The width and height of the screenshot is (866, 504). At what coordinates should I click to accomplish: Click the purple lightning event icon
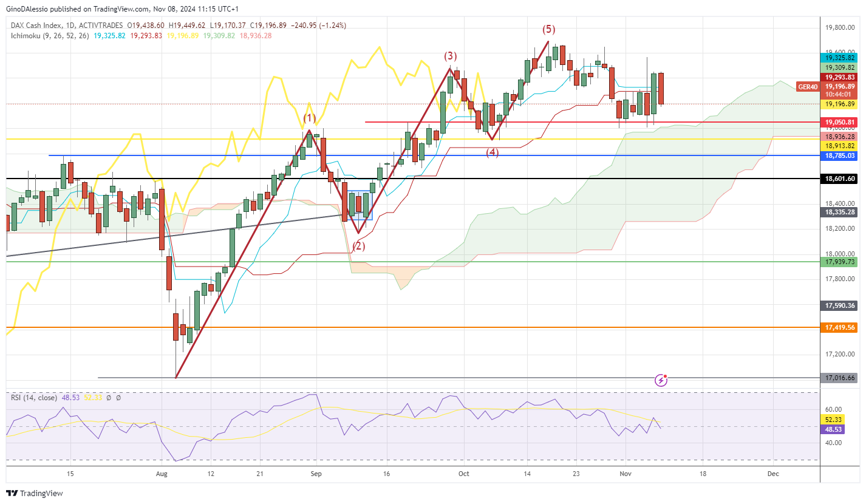click(661, 380)
